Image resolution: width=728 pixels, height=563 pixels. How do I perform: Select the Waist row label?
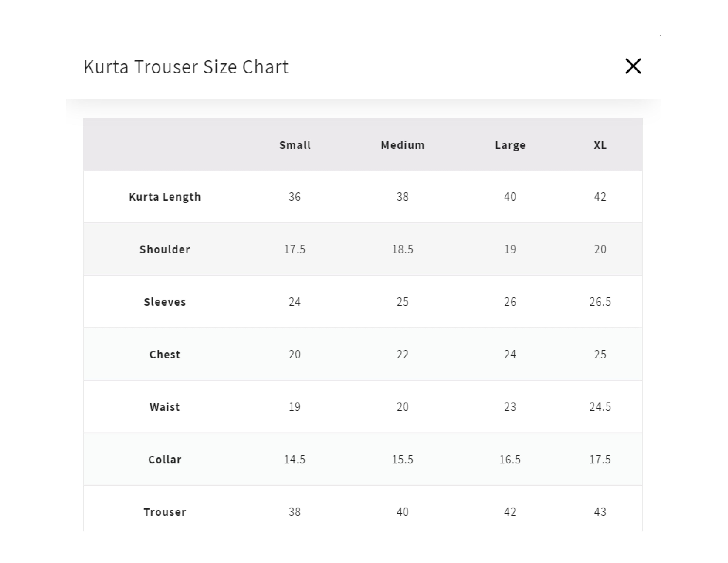(x=165, y=407)
